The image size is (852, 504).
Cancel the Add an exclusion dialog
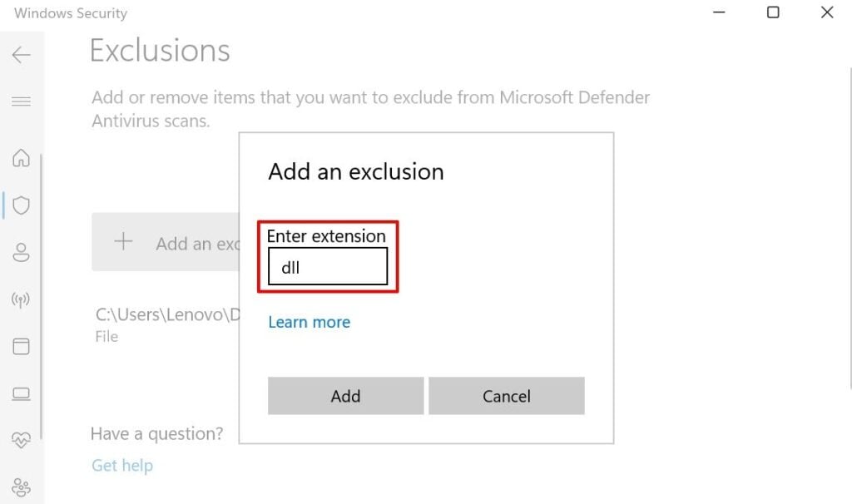click(506, 396)
